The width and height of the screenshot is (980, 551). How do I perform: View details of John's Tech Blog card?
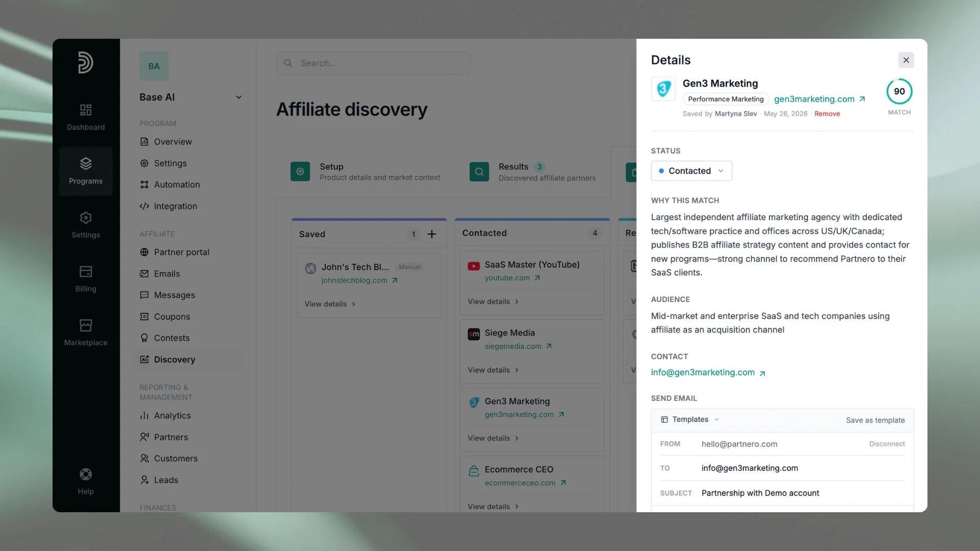coord(330,304)
